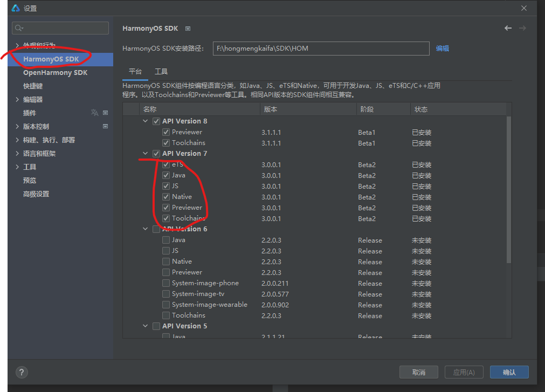Collapse the API Version 8 group
The image size is (545, 392).
[146, 121]
